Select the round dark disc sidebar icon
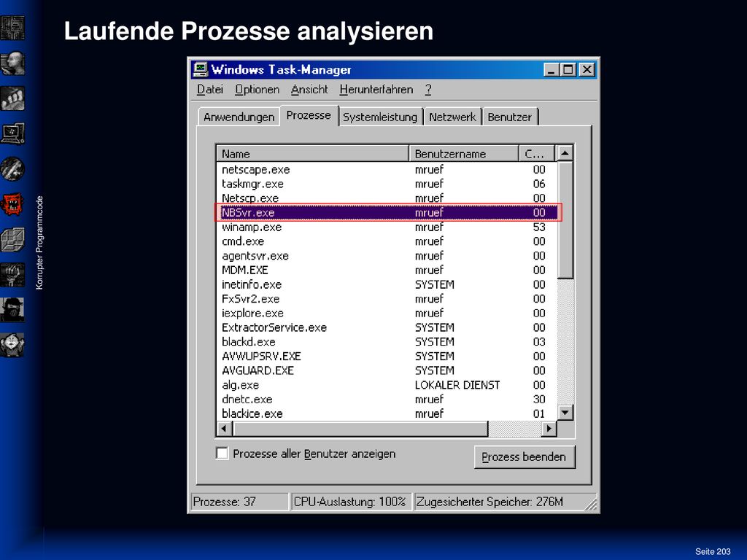This screenshot has height=560, width=747. 12,169
